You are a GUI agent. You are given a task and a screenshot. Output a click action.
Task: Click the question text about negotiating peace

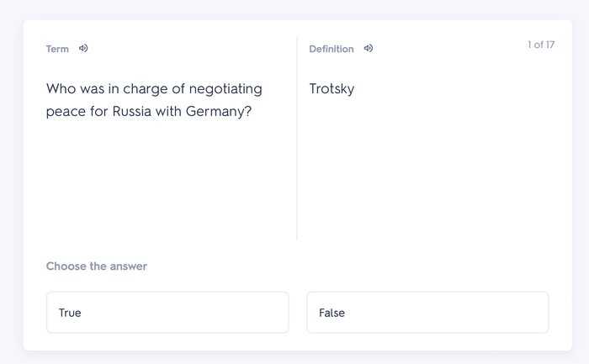click(x=154, y=100)
